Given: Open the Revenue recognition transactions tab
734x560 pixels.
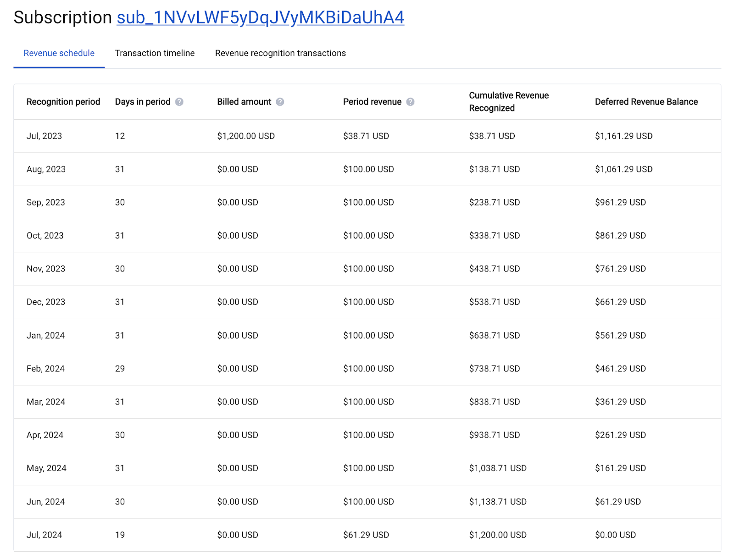Looking at the screenshot, I should (280, 53).
